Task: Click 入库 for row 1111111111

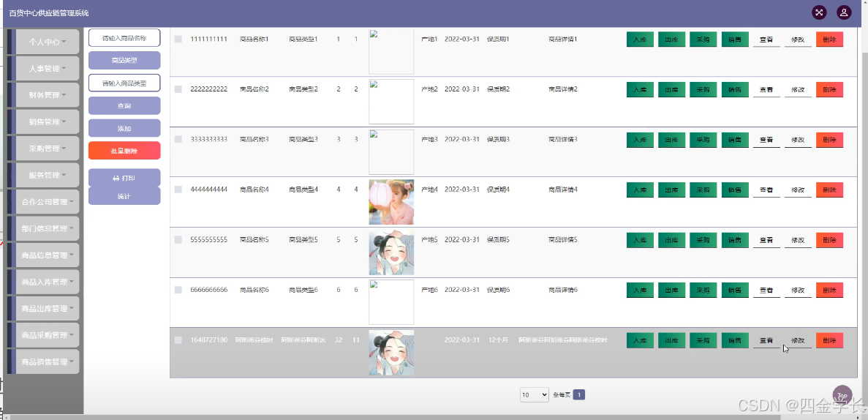Action: point(640,40)
